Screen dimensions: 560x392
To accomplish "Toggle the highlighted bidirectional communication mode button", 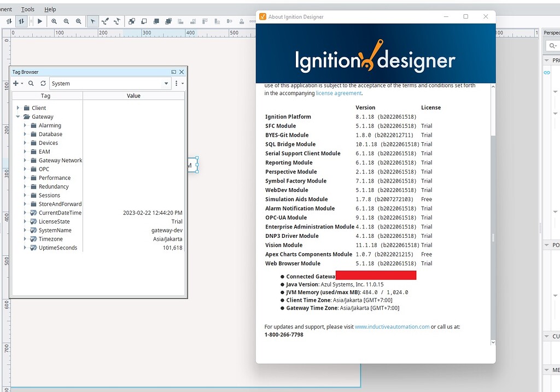I will click(21, 21).
